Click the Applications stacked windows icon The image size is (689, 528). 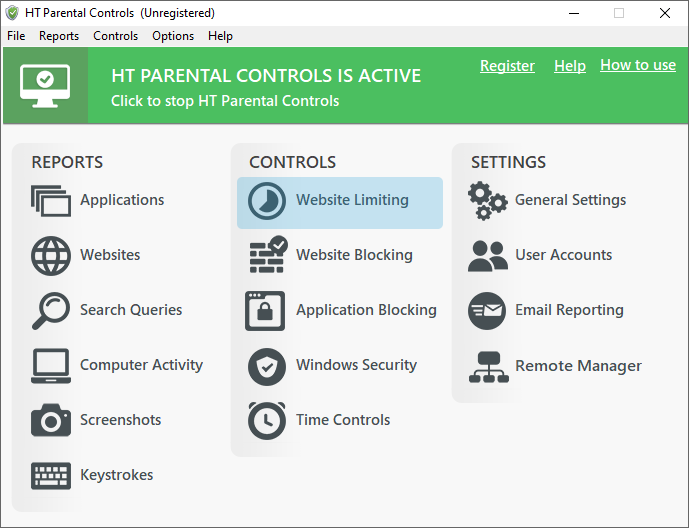[x=51, y=201]
